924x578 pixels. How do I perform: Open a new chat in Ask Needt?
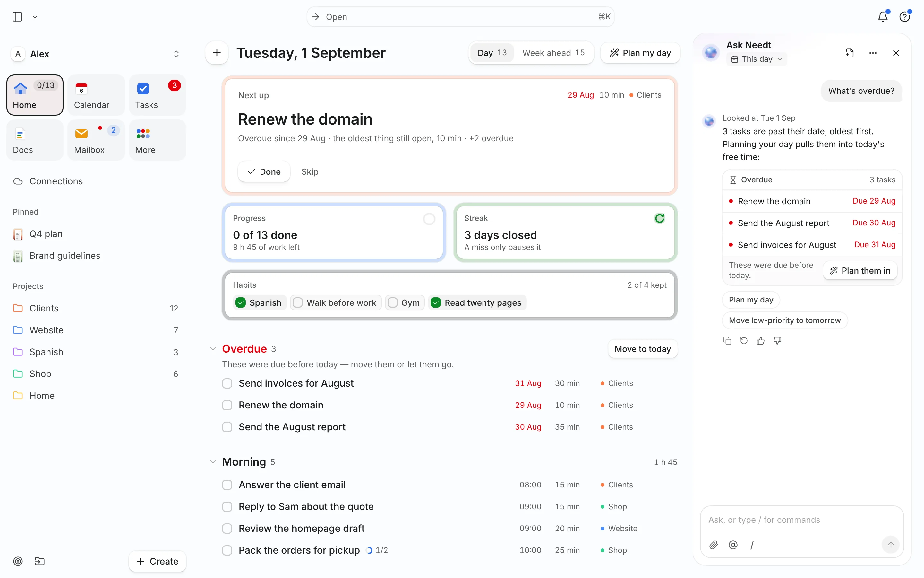[850, 53]
